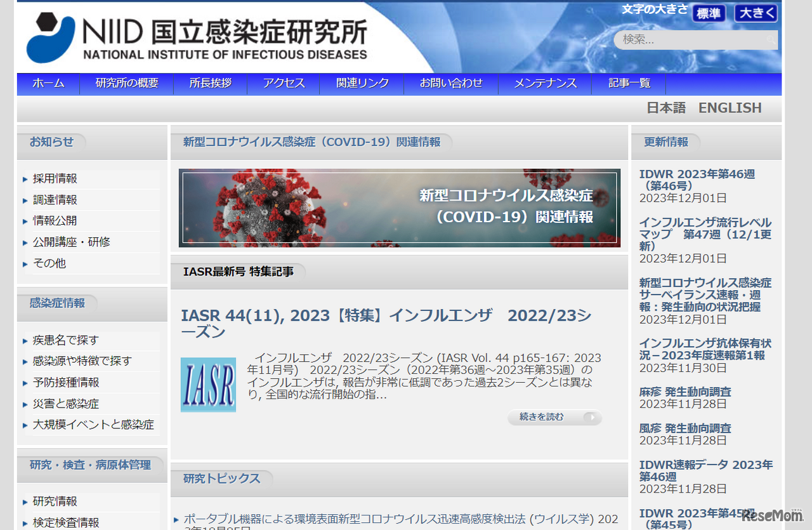Screen dimensions: 812x530
Task: Open the 麻疹 発生動向調査 link
Action: pyautogui.click(x=684, y=392)
